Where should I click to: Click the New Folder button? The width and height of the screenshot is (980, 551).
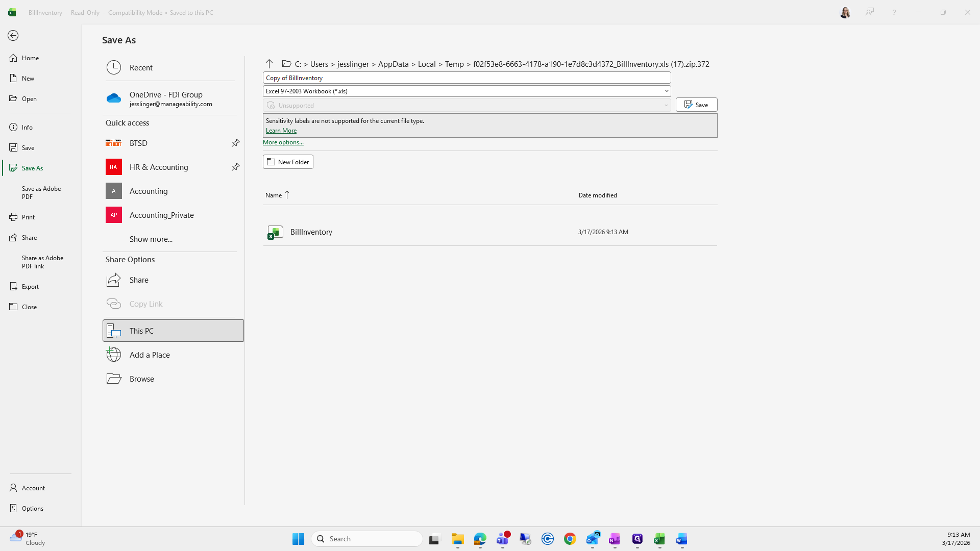(288, 162)
